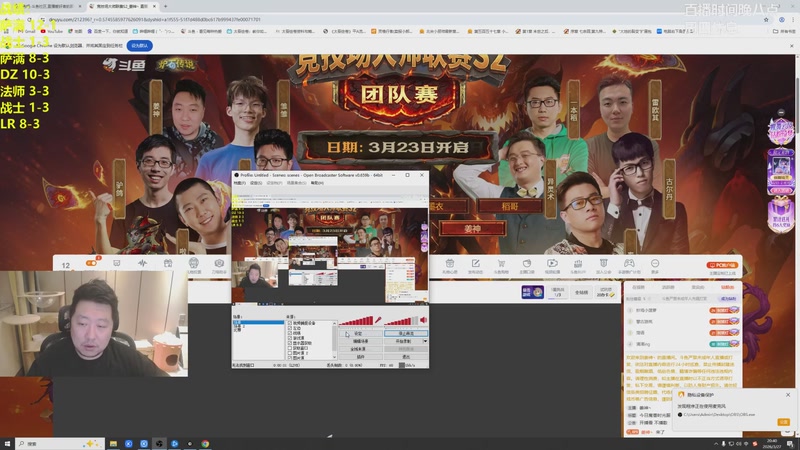800x450 pixels.
Task: Toggle the fifth source checkbox in OBS
Action: coord(290,343)
